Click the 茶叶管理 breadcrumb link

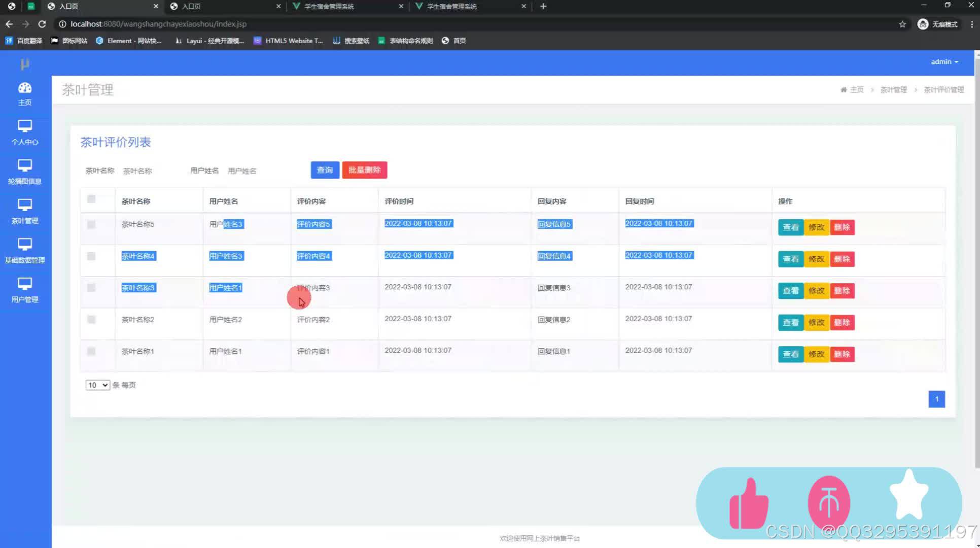coord(893,90)
